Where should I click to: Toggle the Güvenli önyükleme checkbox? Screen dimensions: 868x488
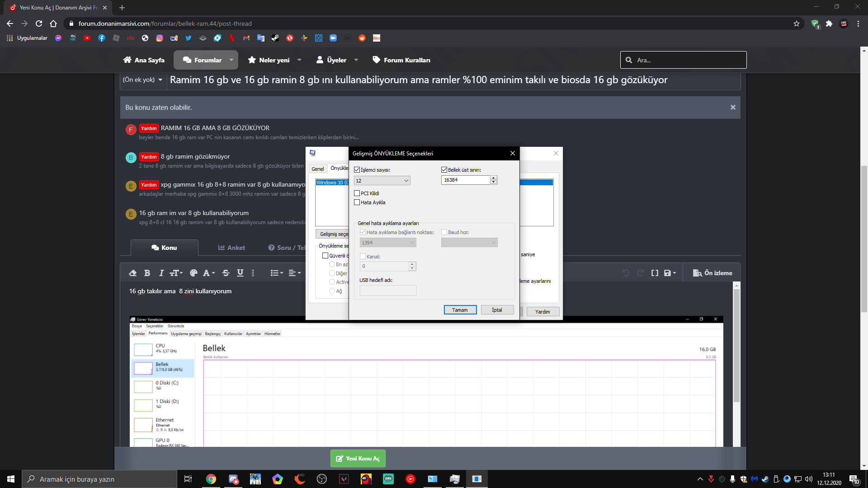[x=325, y=256]
